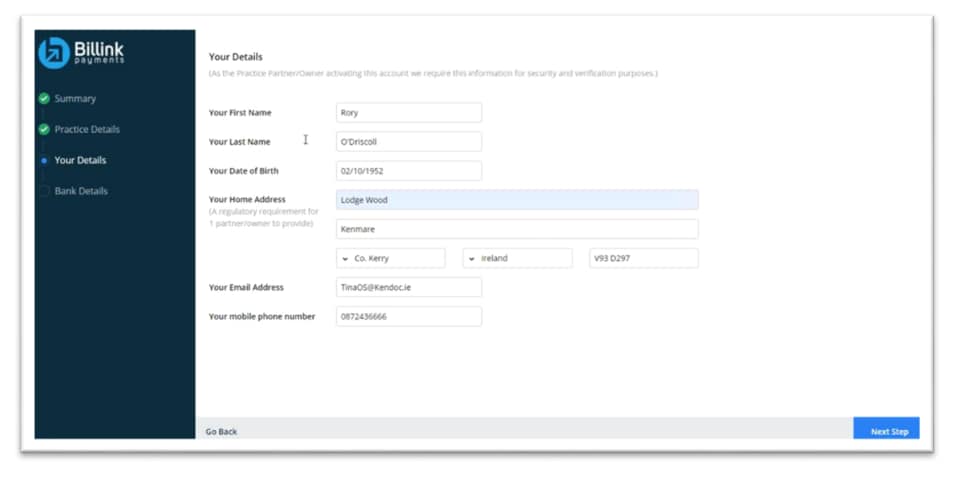Click the green checkmark beside Practice Details

pyautogui.click(x=44, y=130)
